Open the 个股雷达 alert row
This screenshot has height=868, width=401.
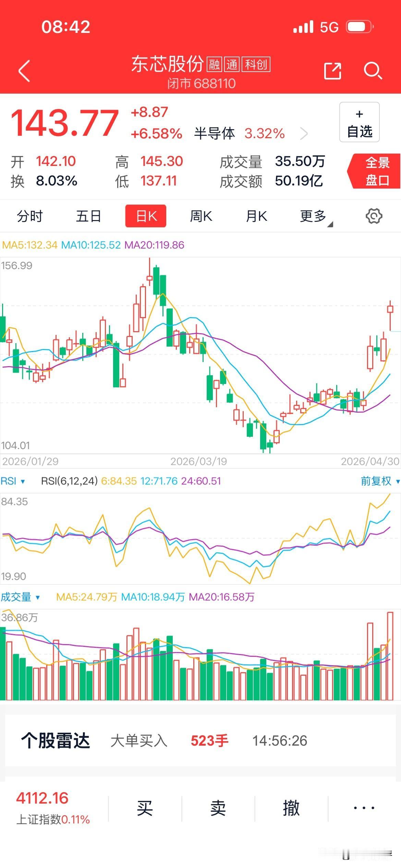[x=200, y=740]
